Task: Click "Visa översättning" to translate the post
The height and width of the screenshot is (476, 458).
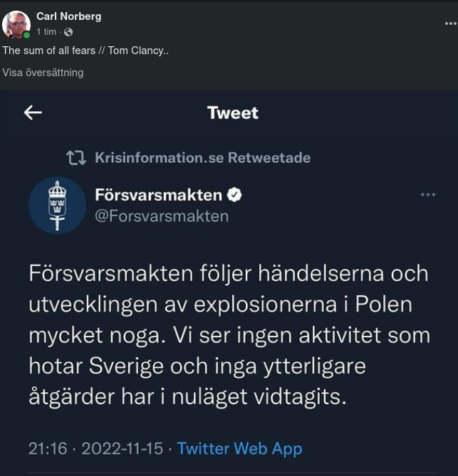Action: (43, 73)
